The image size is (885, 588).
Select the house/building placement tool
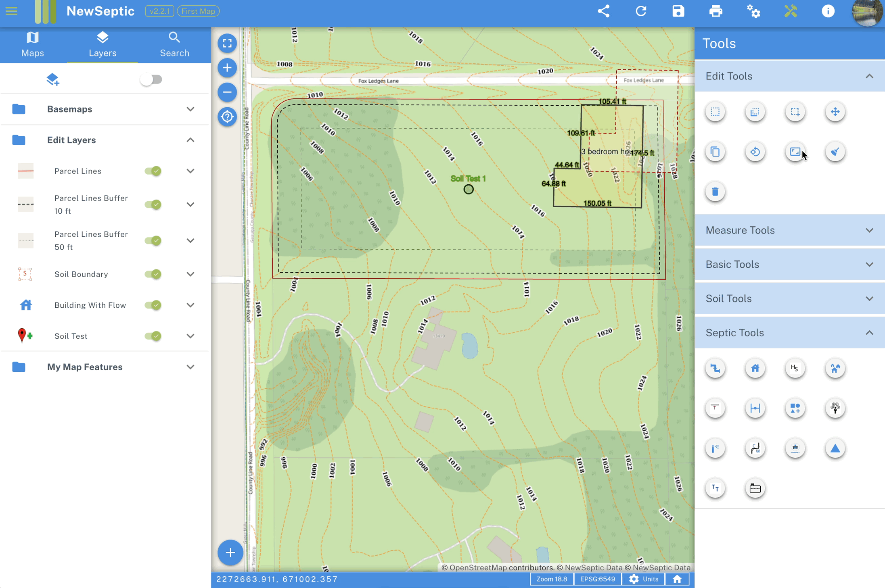[755, 367]
